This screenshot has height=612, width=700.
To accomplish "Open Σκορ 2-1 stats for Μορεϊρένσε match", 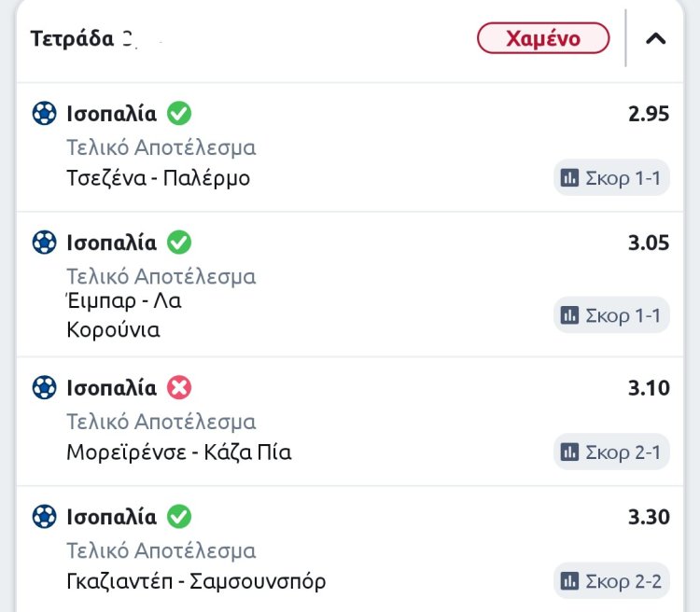I will point(611,452).
